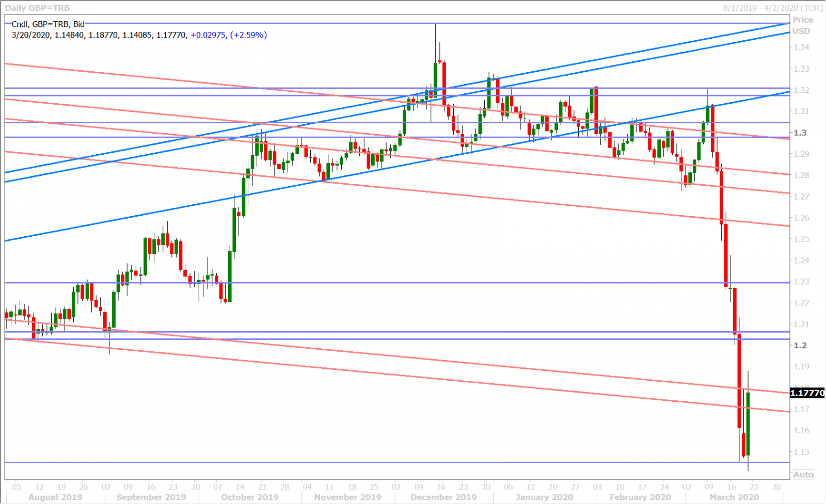
Task: Click the 1.2 bold price axis label
Action: [800, 345]
